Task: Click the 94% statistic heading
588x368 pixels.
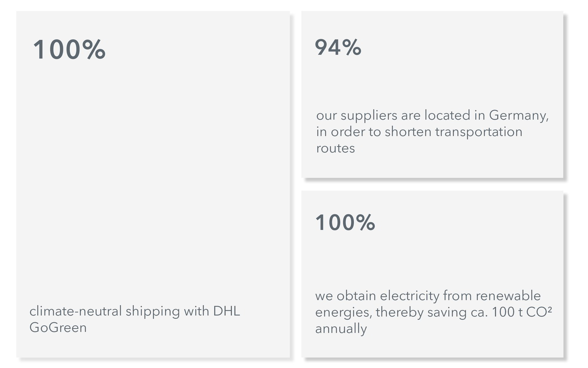Action: point(338,48)
